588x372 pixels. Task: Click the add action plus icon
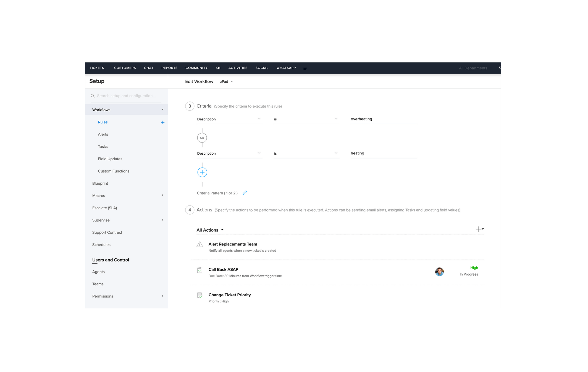[479, 229]
